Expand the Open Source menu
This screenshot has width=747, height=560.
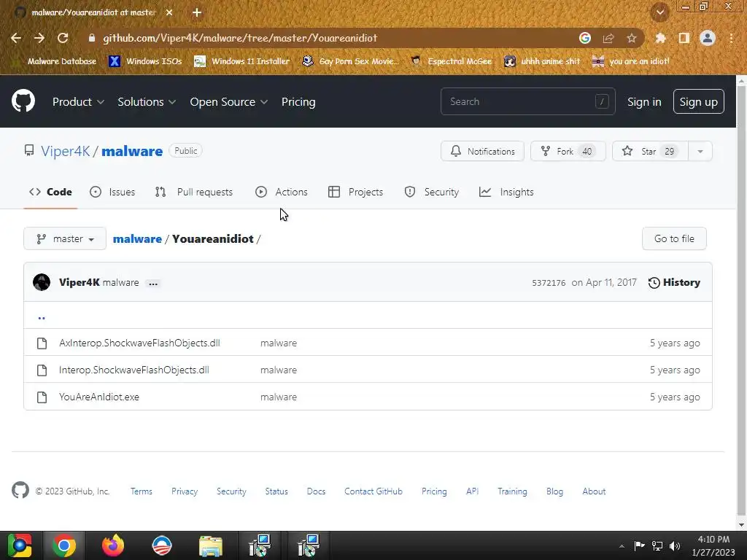pyautogui.click(x=228, y=102)
